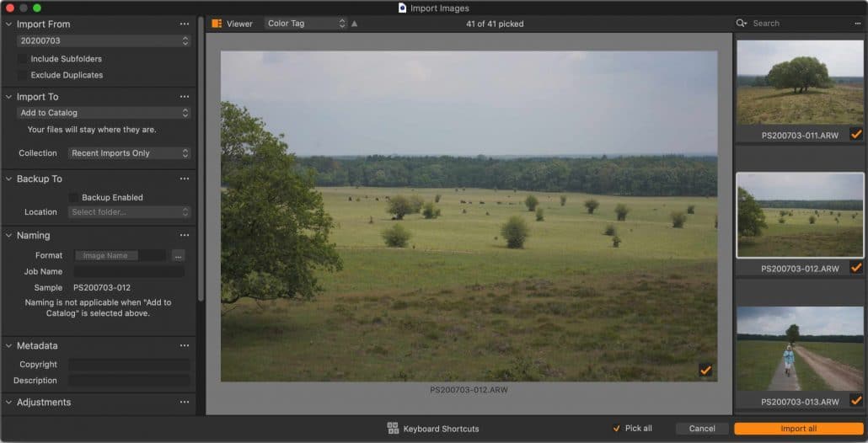Click the Viewer label

[x=239, y=24]
